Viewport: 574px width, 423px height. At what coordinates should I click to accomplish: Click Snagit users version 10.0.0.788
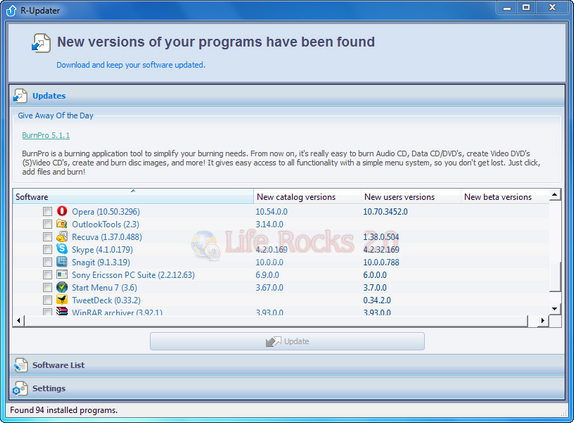(381, 262)
